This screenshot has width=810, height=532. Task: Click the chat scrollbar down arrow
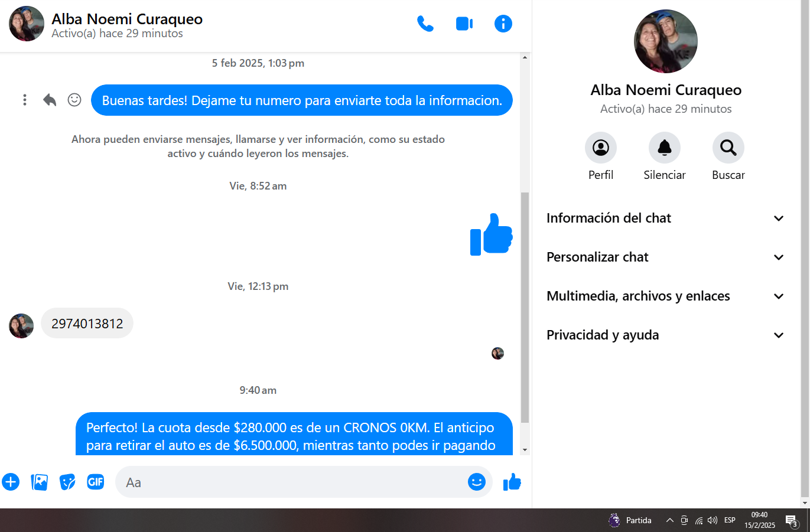point(525,450)
